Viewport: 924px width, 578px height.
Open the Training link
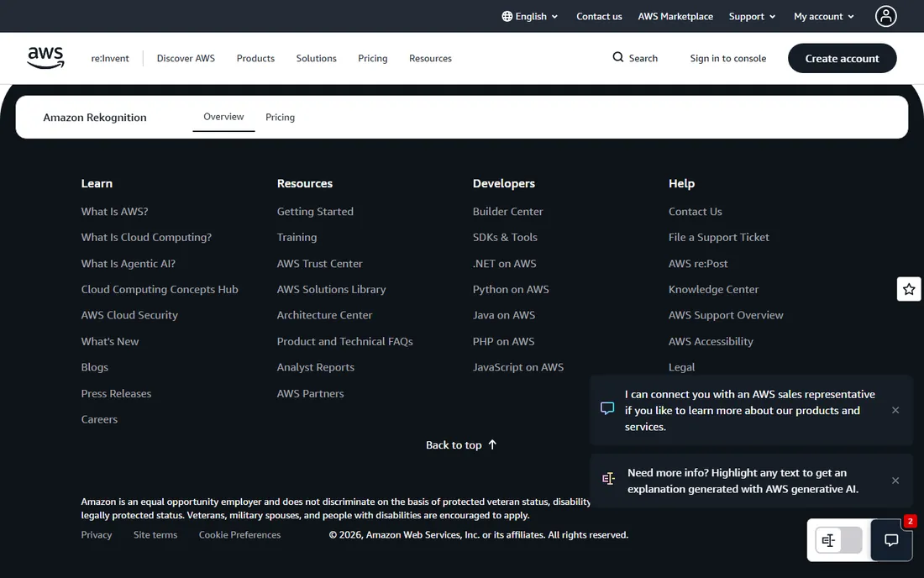pyautogui.click(x=297, y=237)
